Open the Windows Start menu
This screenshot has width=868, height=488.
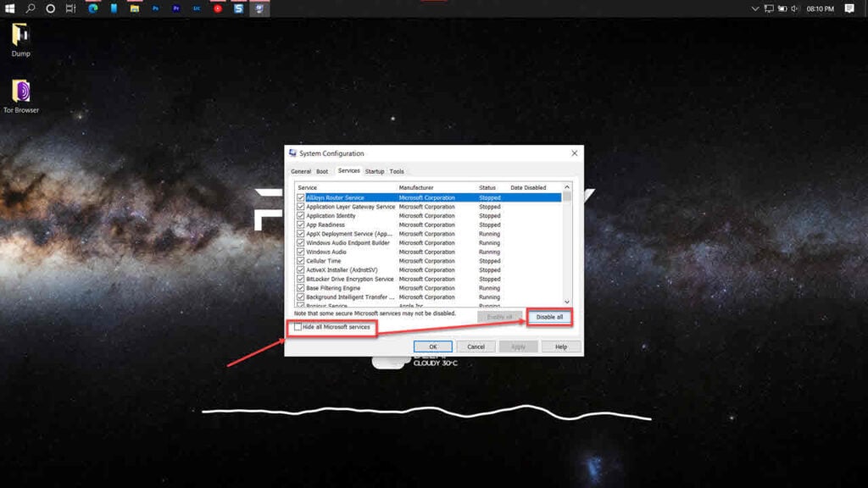coord(9,8)
